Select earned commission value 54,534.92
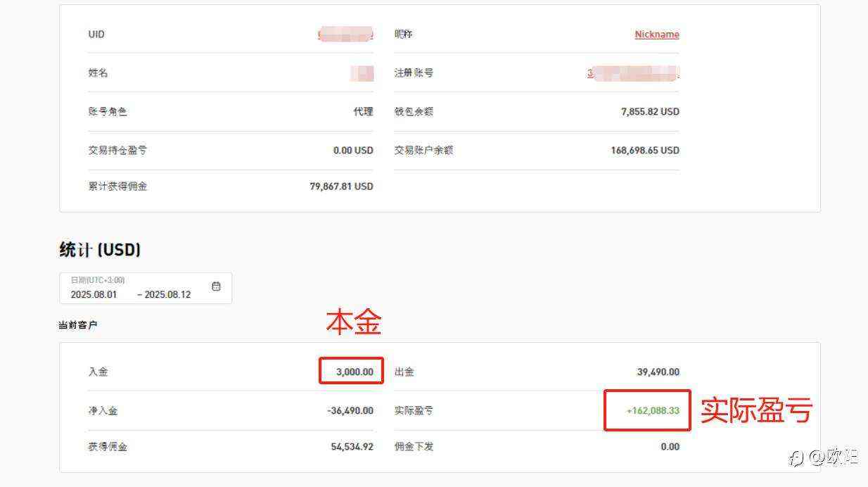This screenshot has height=487, width=868. [352, 447]
